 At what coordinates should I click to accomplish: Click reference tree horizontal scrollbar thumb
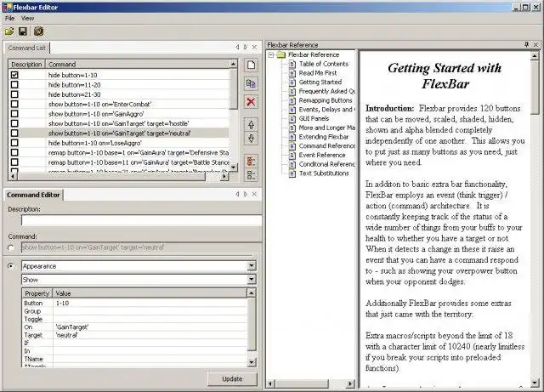point(301,383)
